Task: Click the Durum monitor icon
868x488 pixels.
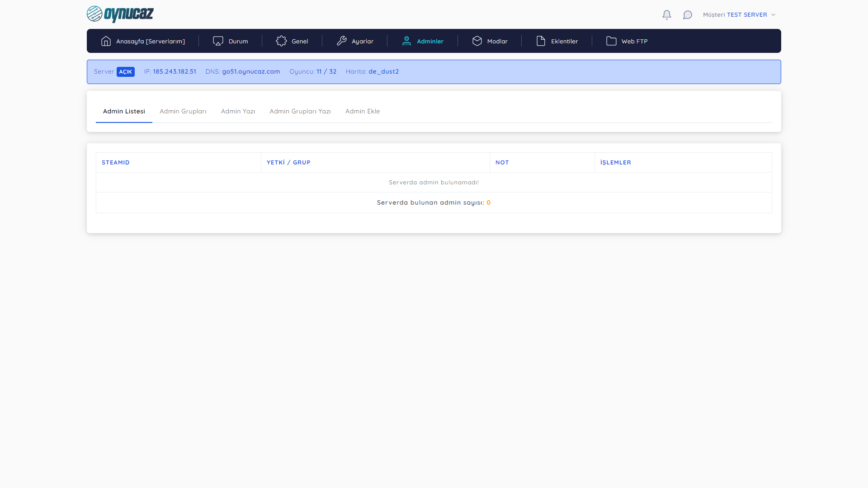Action: pos(218,41)
